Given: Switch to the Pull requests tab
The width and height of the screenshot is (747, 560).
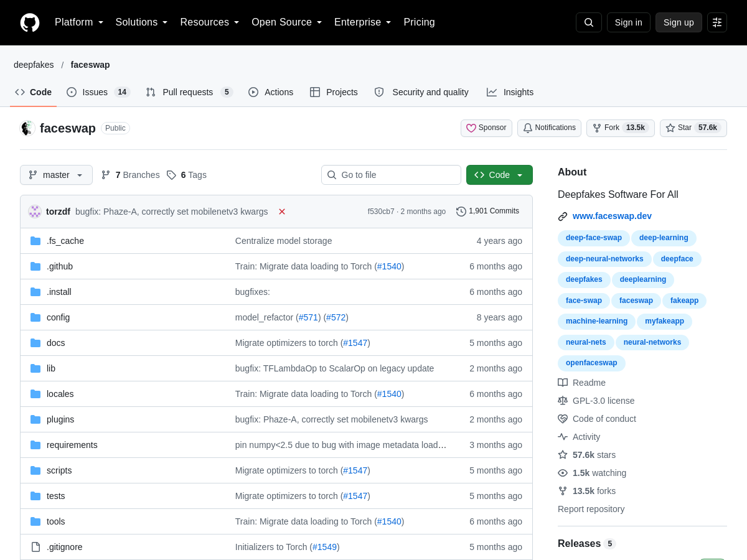Looking at the screenshot, I should tap(189, 92).
